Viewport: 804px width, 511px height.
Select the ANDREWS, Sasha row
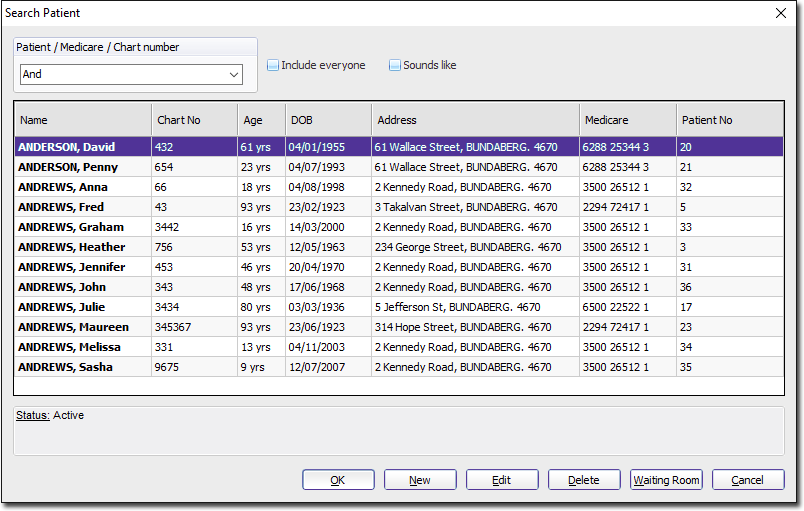point(65,367)
